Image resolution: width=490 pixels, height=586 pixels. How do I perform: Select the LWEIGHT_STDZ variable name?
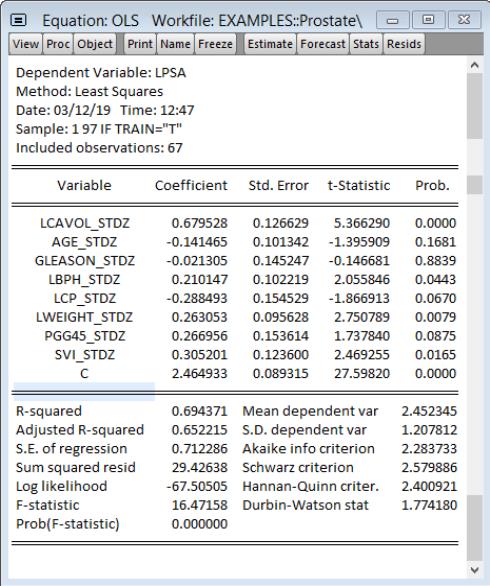tap(84, 317)
